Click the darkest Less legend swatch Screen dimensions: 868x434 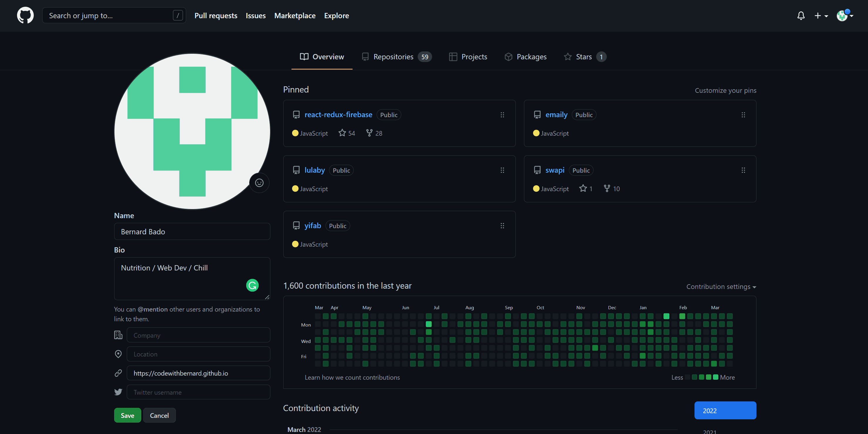[x=687, y=377]
